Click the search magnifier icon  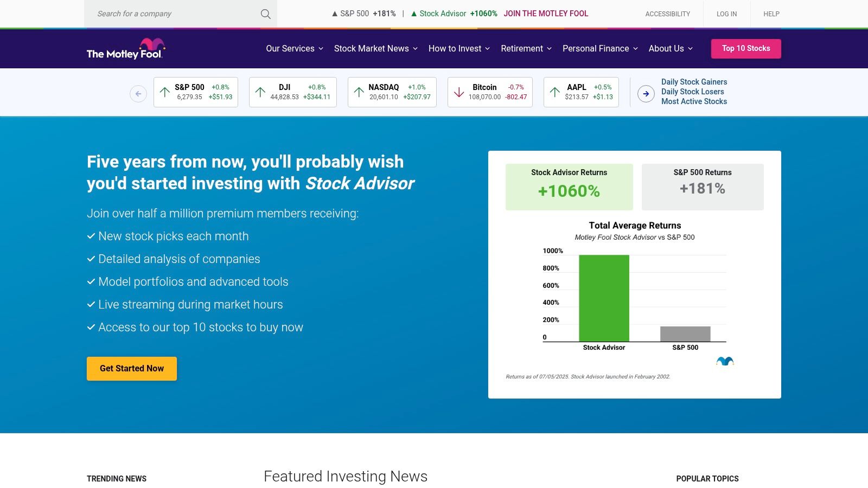tap(265, 14)
